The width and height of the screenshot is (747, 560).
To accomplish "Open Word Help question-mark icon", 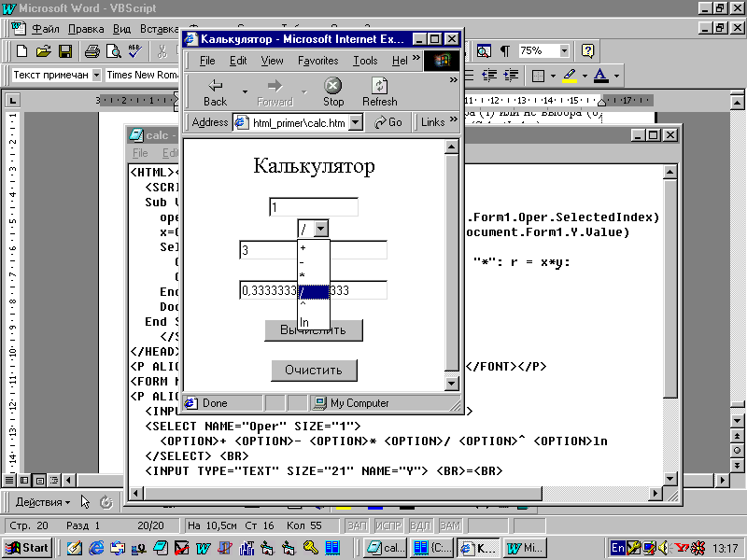I will (x=588, y=50).
